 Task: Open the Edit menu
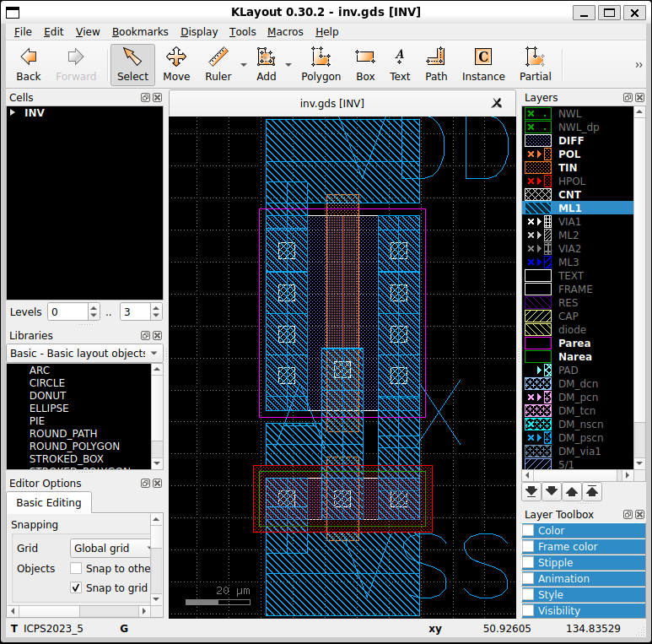click(54, 31)
